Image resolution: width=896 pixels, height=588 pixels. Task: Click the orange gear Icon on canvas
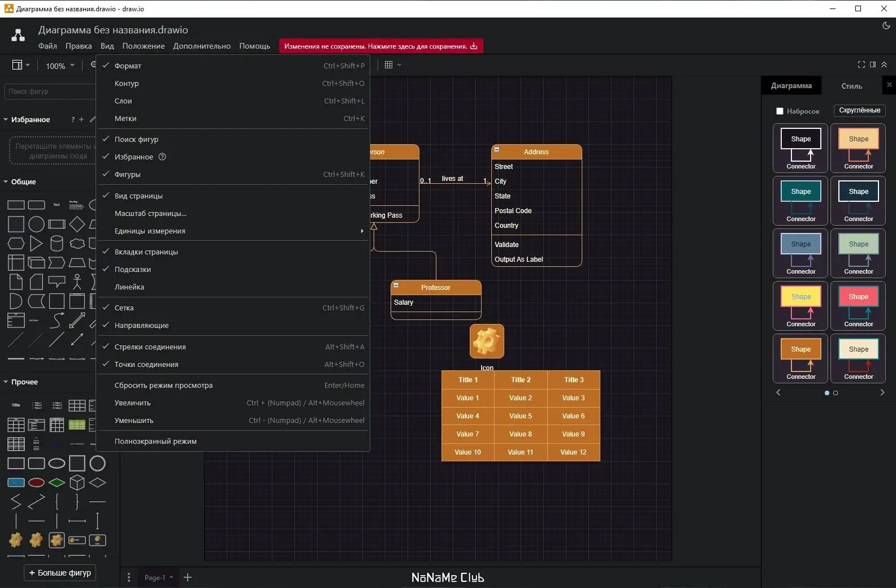[486, 341]
